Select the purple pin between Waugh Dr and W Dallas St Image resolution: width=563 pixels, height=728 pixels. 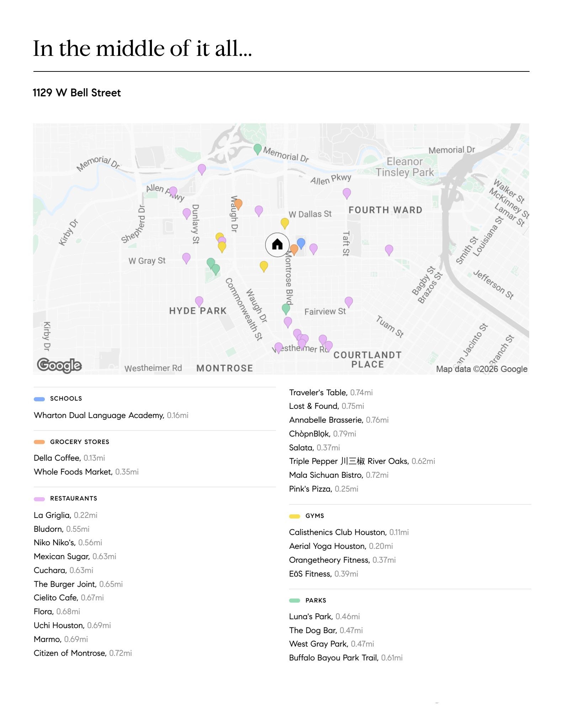259,211
